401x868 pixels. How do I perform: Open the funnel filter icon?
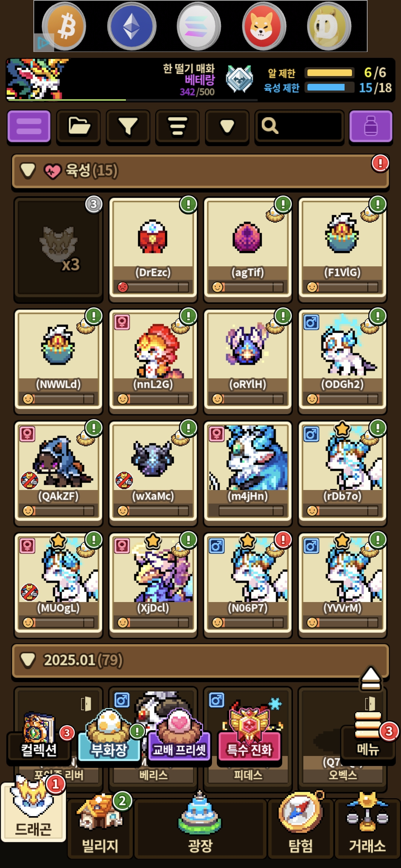click(x=128, y=126)
